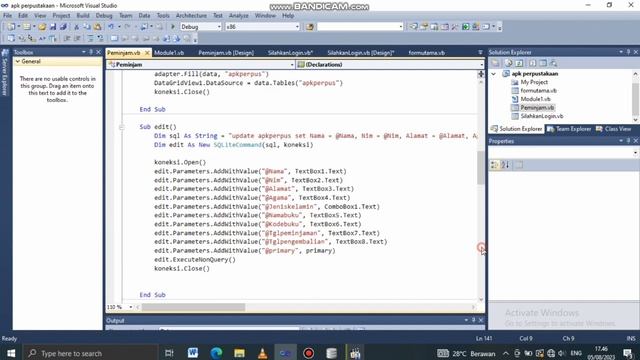Select formutama.vb in Solution Explorer
The height and width of the screenshot is (360, 640).
[538, 91]
